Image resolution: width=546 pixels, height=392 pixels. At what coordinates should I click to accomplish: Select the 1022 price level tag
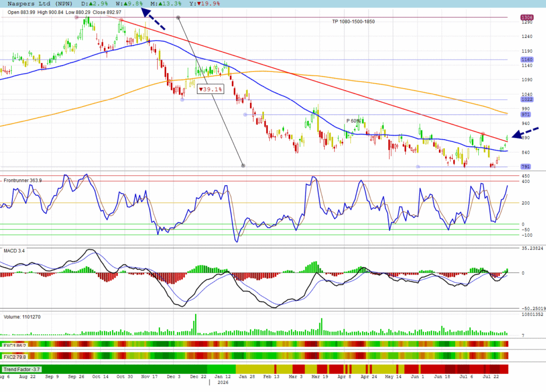[526, 99]
